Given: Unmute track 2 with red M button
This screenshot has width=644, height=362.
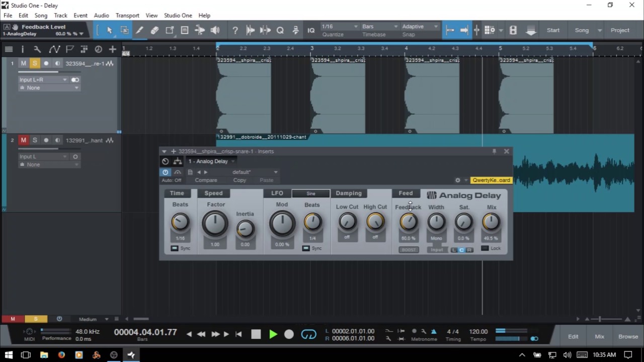Looking at the screenshot, I should pos(23,140).
